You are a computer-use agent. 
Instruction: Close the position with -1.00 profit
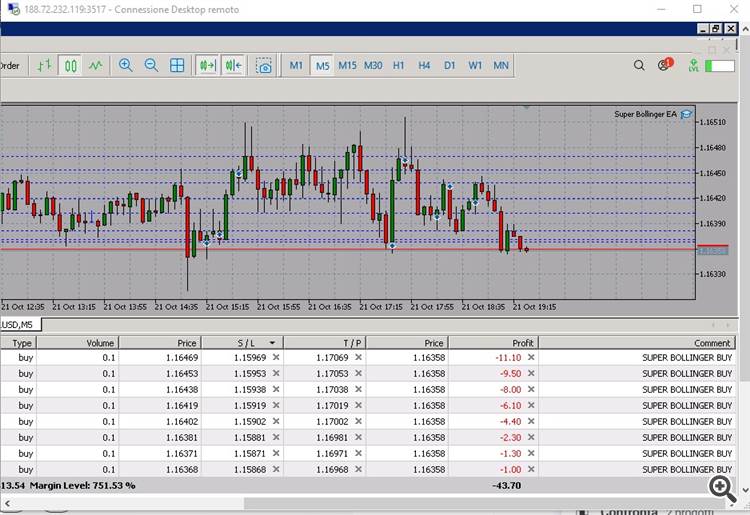[531, 469]
